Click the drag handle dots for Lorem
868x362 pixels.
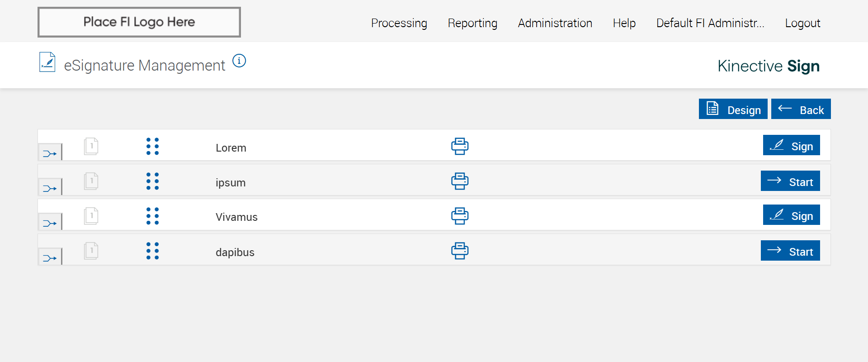point(153,146)
